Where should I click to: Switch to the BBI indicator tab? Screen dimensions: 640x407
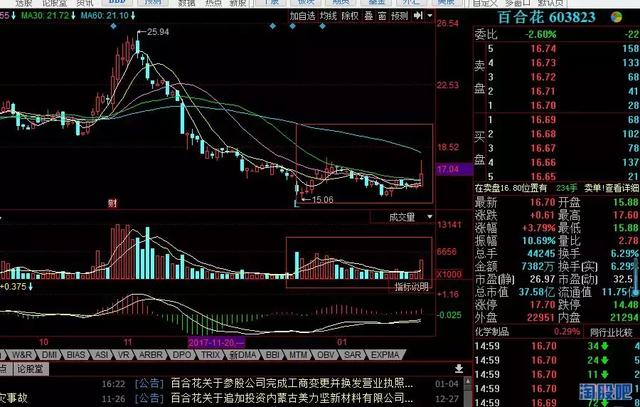[273, 355]
